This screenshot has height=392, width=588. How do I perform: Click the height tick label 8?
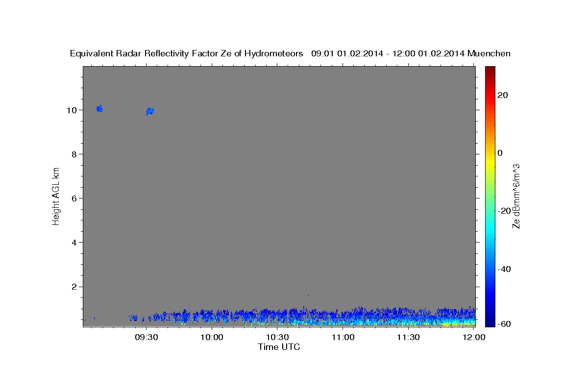click(x=74, y=154)
